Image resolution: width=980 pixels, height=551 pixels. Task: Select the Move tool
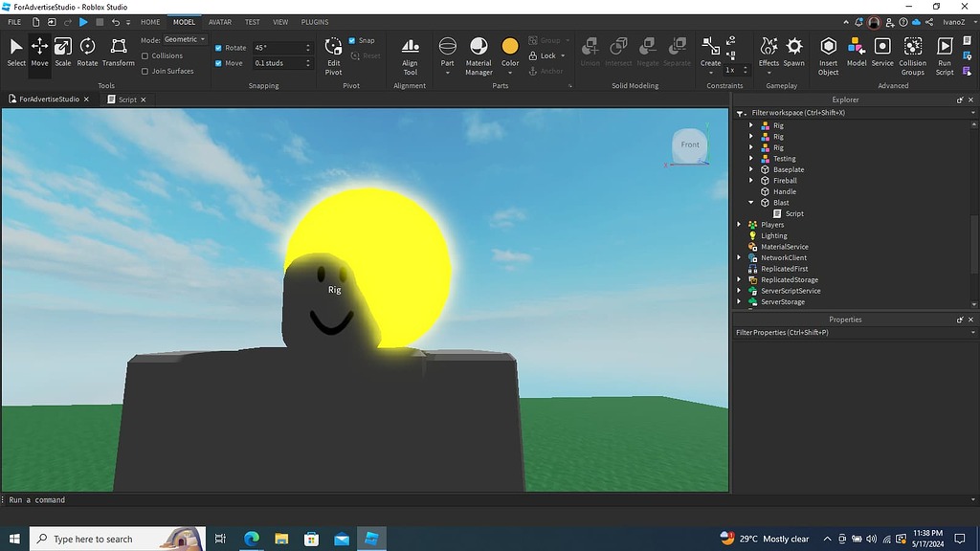39,53
